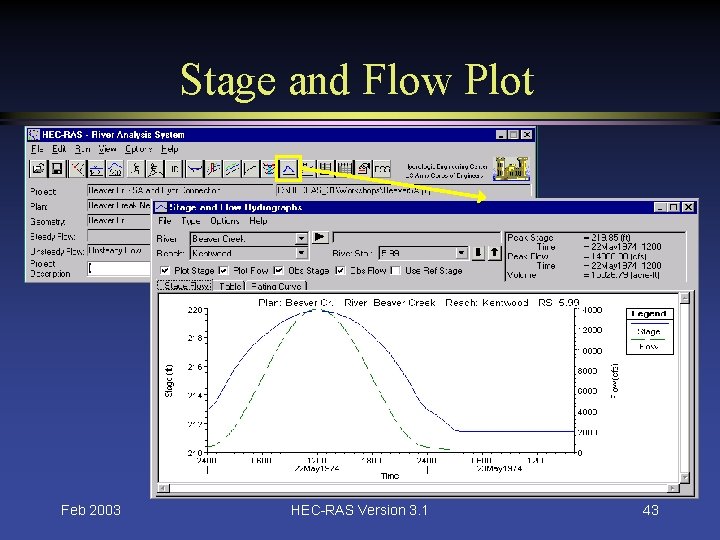Switch to the Rating Curve tab

pos(276,286)
